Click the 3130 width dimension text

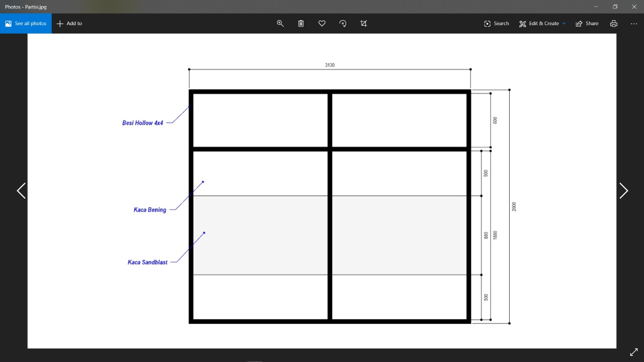(330, 65)
